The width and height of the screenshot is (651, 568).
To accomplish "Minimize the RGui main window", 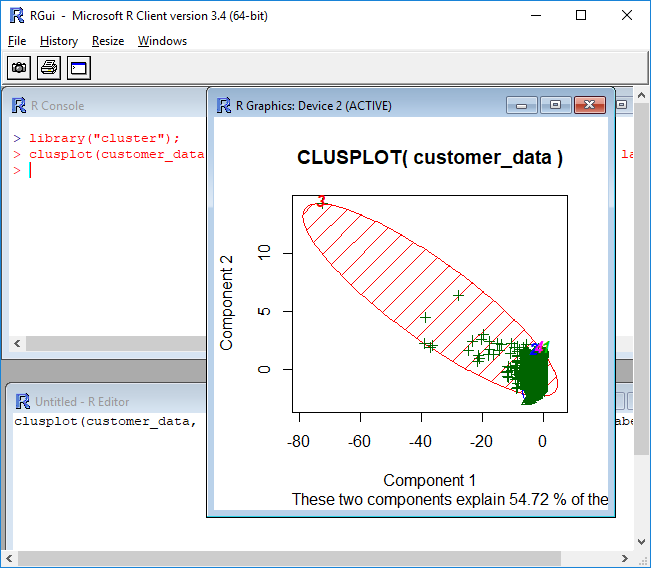I will pyautogui.click(x=536, y=15).
